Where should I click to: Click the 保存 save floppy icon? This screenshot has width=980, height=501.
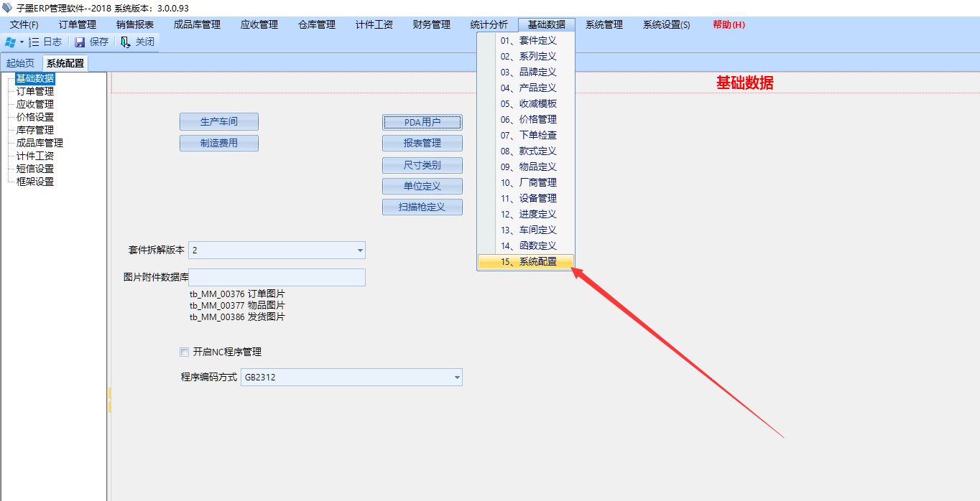click(x=80, y=42)
